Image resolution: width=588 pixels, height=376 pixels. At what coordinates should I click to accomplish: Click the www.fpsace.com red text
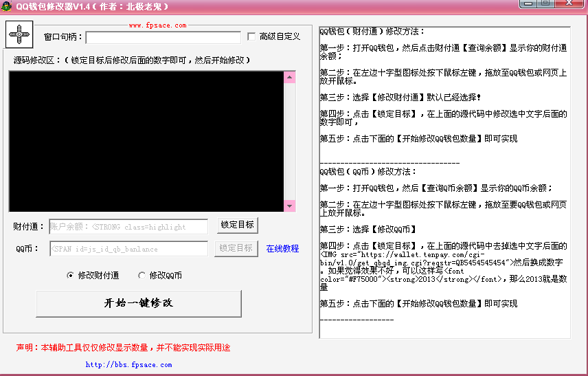pyautogui.click(x=157, y=25)
